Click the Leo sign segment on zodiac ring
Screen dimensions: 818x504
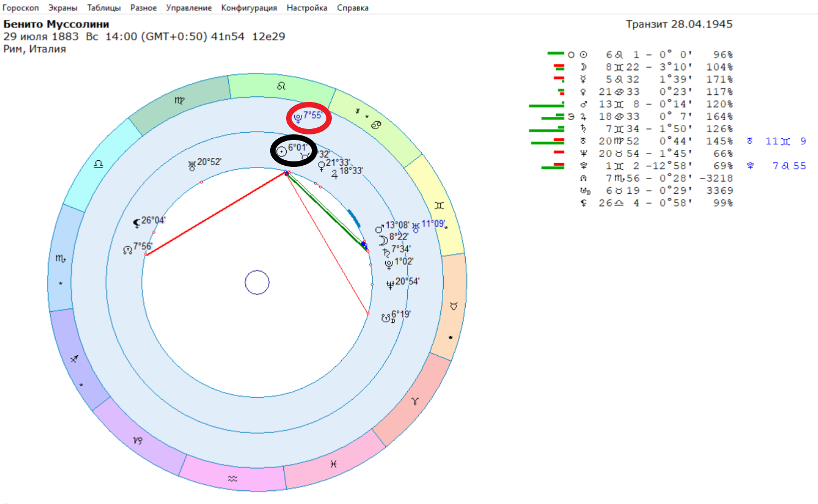tap(281, 87)
